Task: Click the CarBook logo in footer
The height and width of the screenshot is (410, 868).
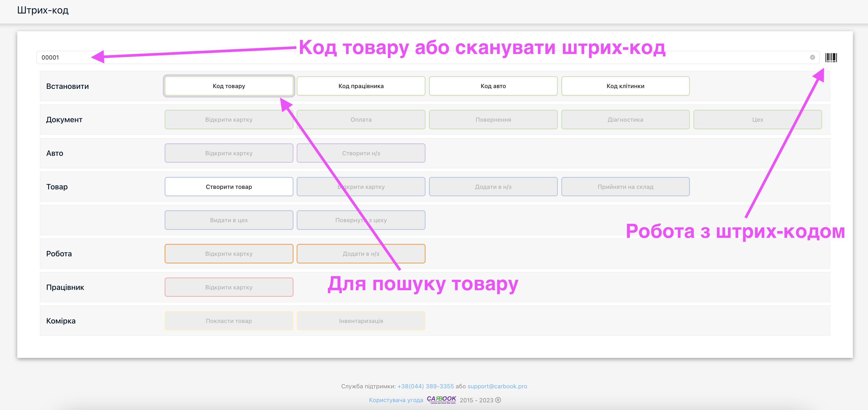Action: (441, 400)
